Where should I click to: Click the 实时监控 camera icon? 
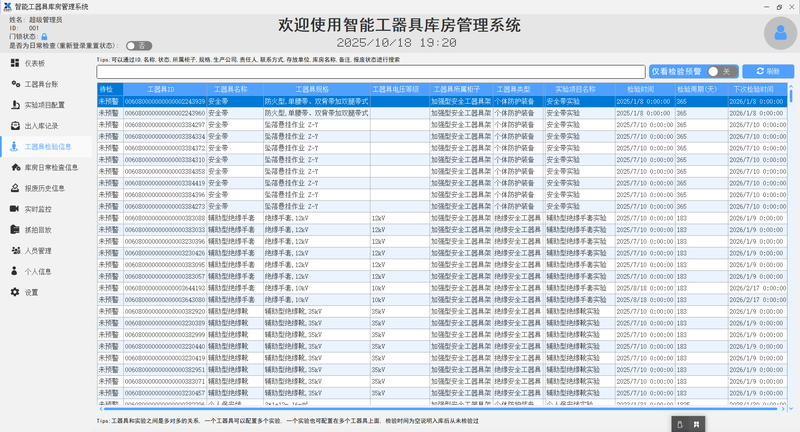point(15,209)
